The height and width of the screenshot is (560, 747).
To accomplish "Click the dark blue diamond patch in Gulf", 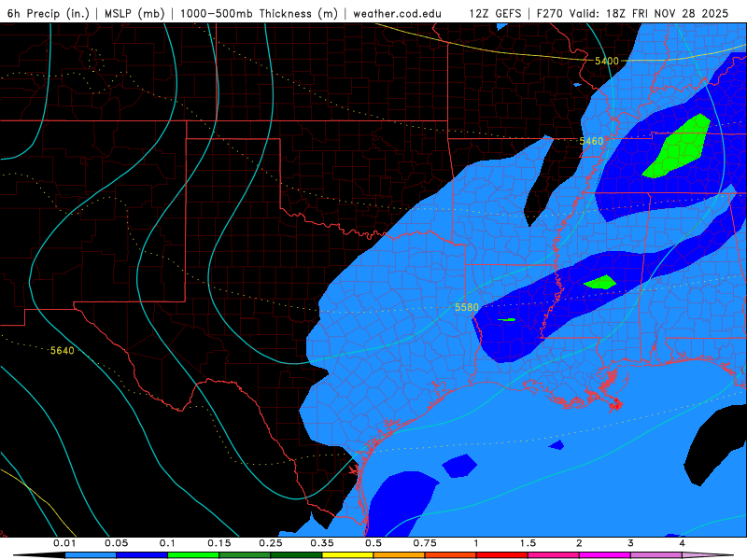I will coord(459,465).
